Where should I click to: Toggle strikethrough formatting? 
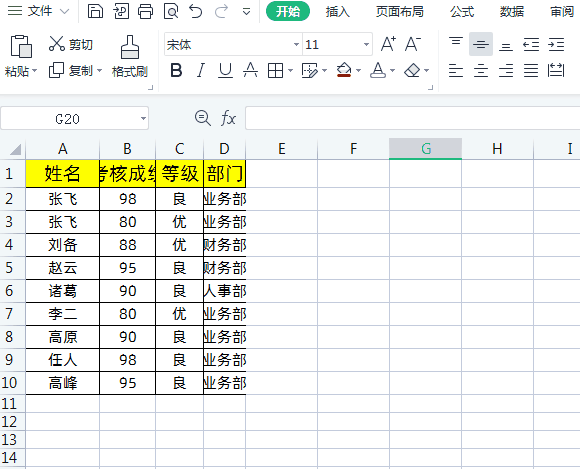tap(250, 70)
